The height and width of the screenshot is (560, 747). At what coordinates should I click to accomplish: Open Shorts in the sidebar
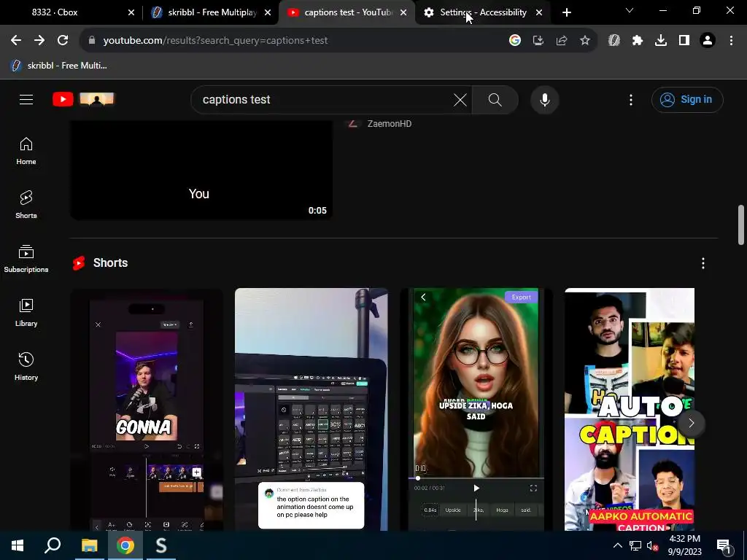point(26,205)
